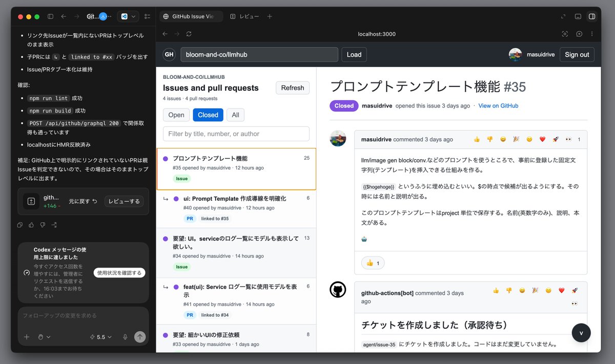This screenshot has width=615, height=364.
Task: Rate the Codex response thumbs down
Action: click(x=43, y=225)
